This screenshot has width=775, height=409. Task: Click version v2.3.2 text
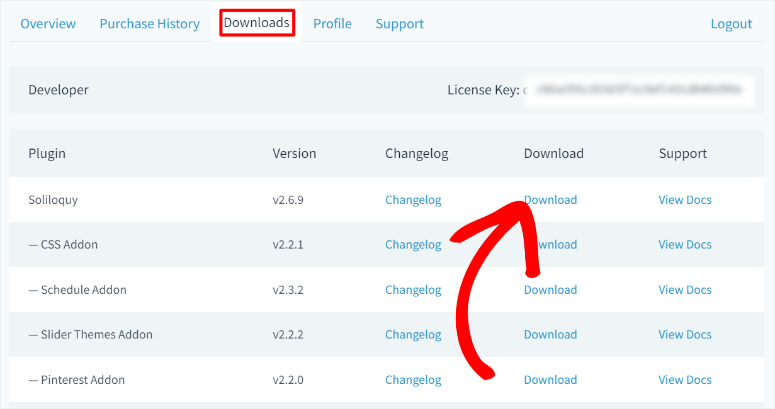pos(288,290)
